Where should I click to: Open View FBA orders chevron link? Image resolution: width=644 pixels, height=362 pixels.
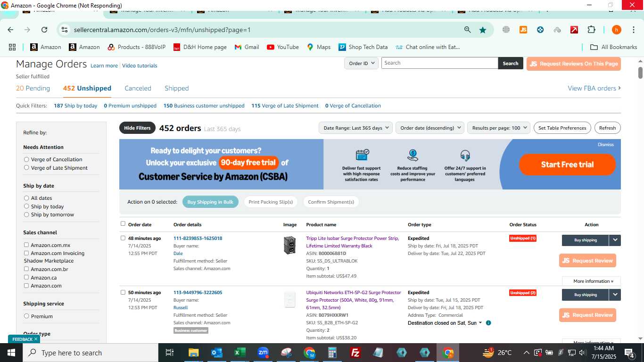click(594, 88)
